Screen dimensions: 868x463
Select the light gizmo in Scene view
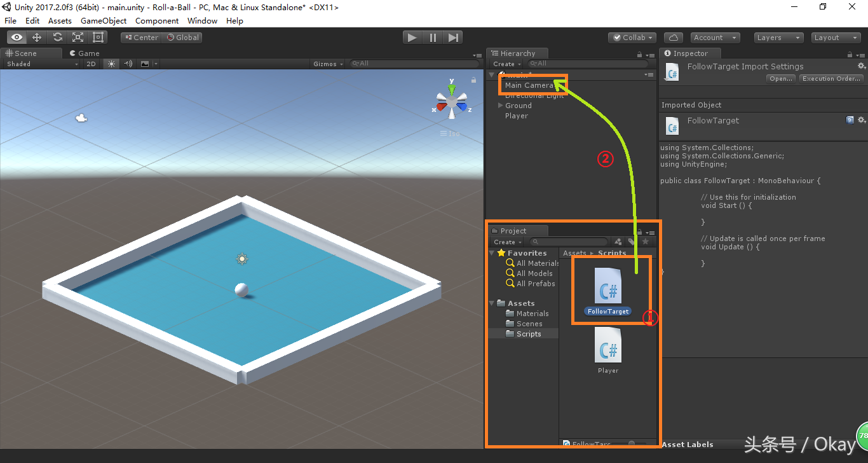[x=241, y=259]
